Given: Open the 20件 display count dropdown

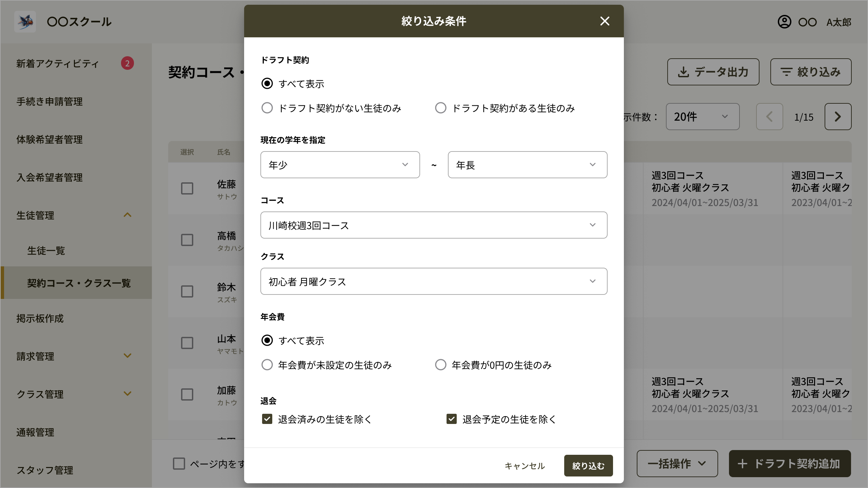Looking at the screenshot, I should pyautogui.click(x=703, y=117).
